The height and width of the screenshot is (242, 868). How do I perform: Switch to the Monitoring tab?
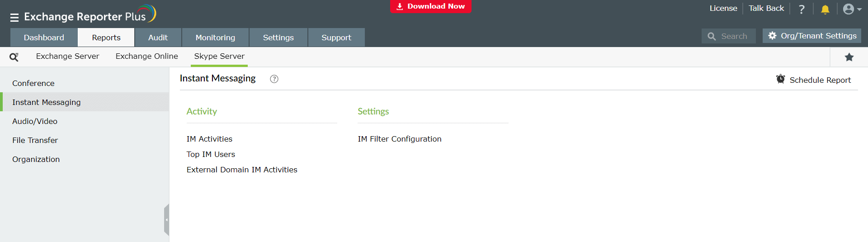215,38
